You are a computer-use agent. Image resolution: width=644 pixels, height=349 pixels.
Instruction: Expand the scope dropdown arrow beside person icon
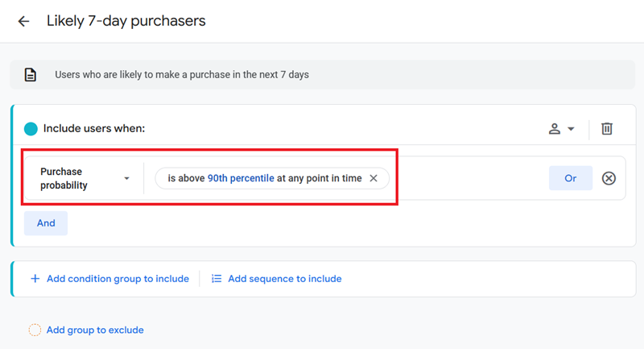pos(572,129)
